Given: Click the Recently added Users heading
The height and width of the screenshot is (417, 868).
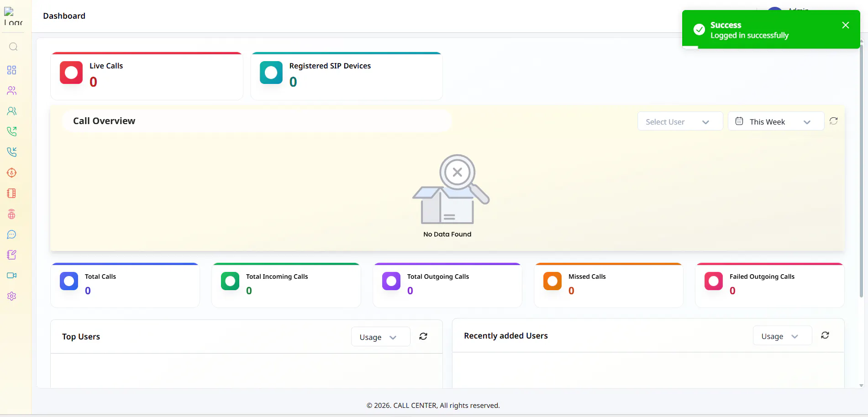Looking at the screenshot, I should [x=506, y=336].
